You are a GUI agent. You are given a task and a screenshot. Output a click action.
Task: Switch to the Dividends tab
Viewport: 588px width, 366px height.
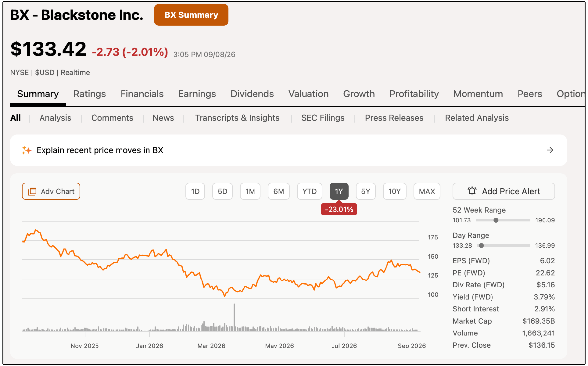pos(252,94)
